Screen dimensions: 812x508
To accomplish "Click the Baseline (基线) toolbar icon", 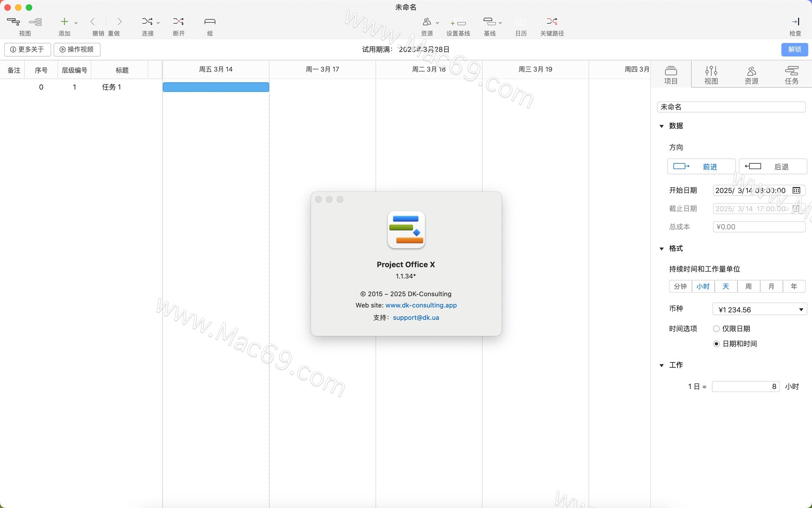I will 489,22.
